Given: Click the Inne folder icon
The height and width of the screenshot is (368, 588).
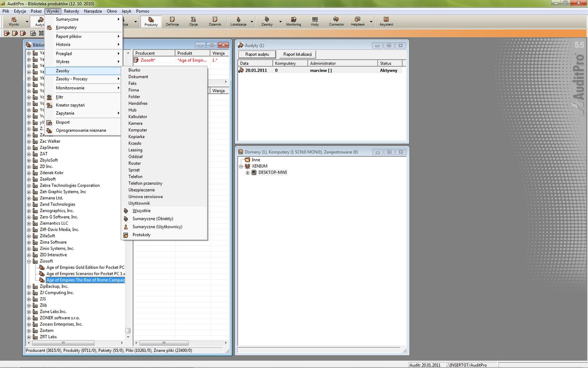Looking at the screenshot, I should tap(247, 160).
